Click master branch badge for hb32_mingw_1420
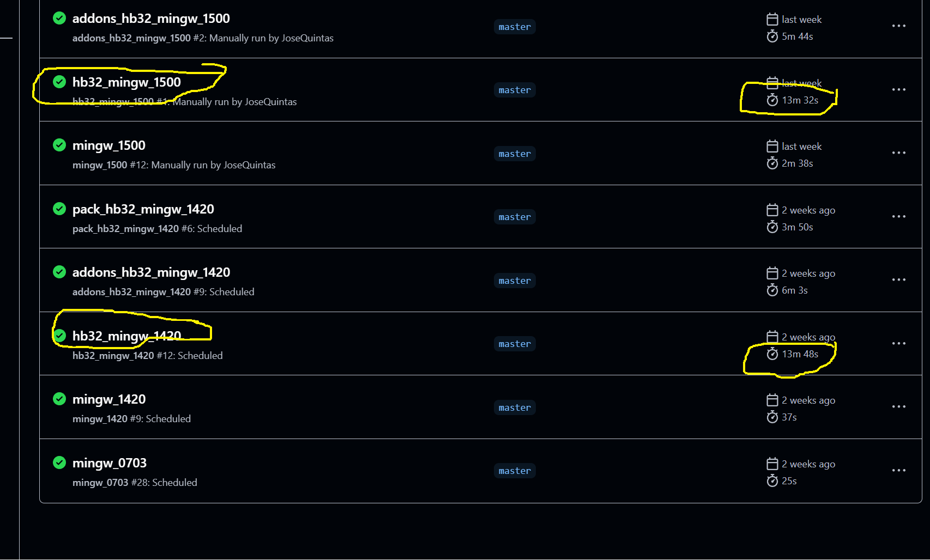Viewport: 930px width, 560px height. (x=515, y=344)
